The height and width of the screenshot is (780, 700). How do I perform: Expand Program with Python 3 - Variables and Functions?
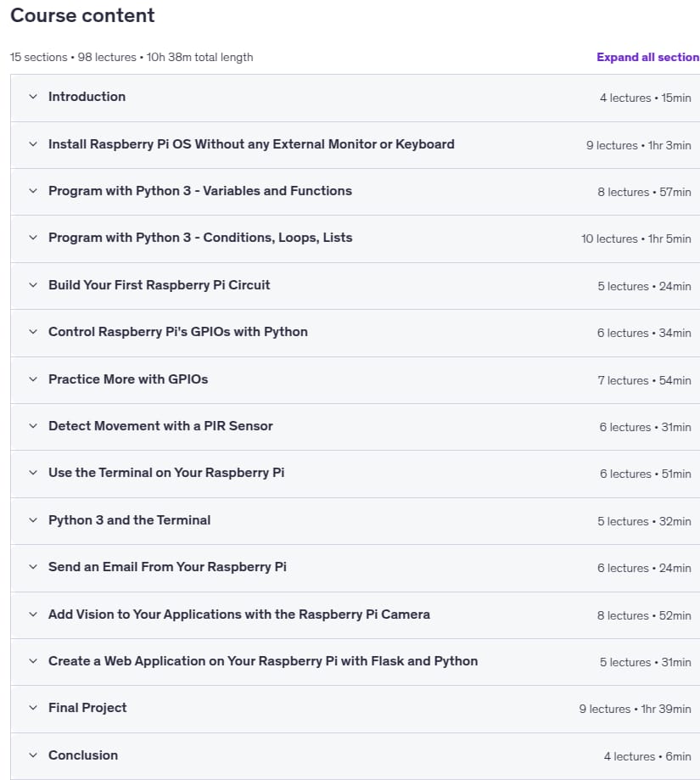[x=33, y=191]
